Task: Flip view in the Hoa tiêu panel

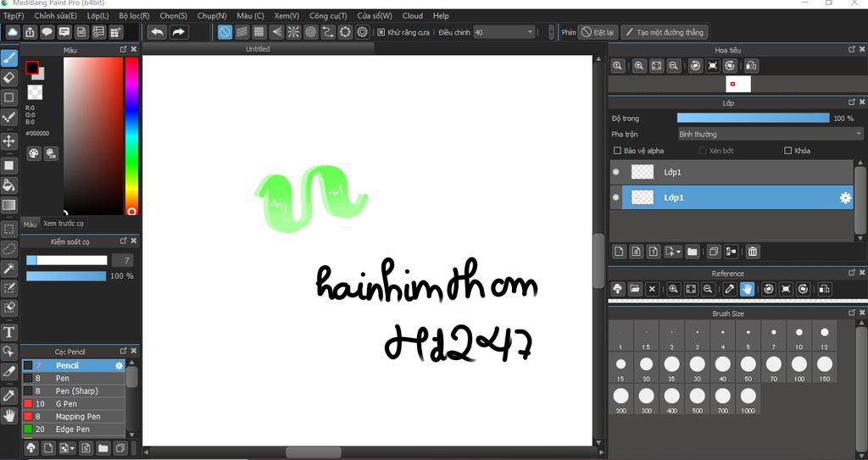Action: [x=751, y=66]
